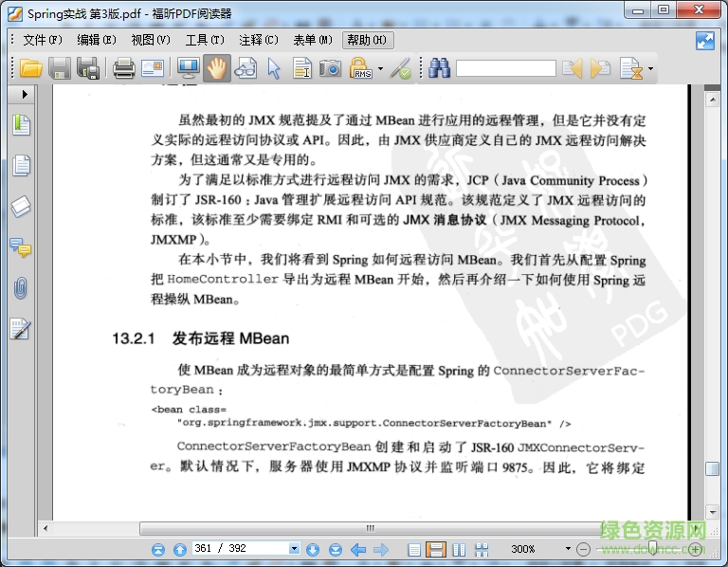Open the Comments panel
728x567 pixels.
(21, 247)
